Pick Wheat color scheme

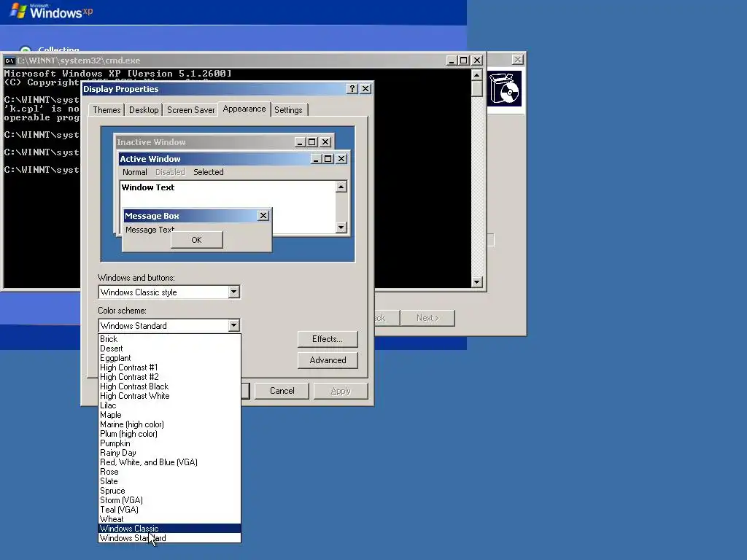pyautogui.click(x=169, y=519)
